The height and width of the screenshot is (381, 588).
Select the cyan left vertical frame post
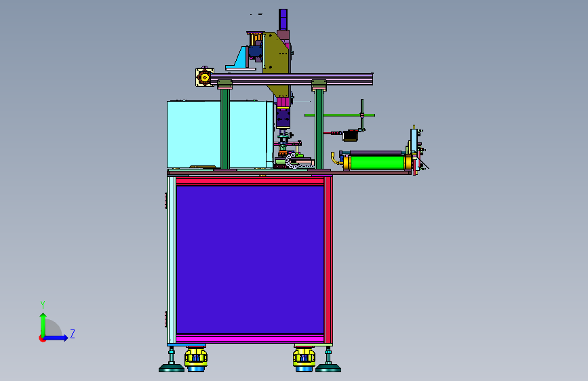(172, 260)
